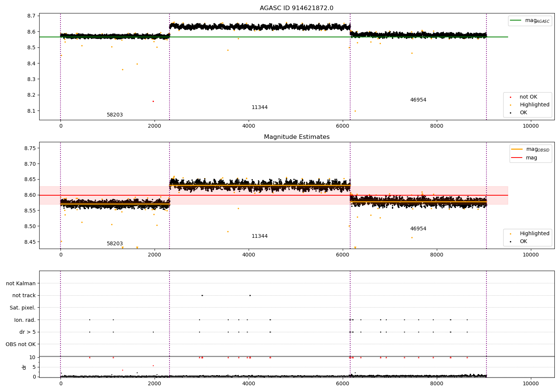The height and width of the screenshot is (392, 560).
Task: Click y-tick 8.1 on AGASC ID plot
Action: [x=31, y=111]
